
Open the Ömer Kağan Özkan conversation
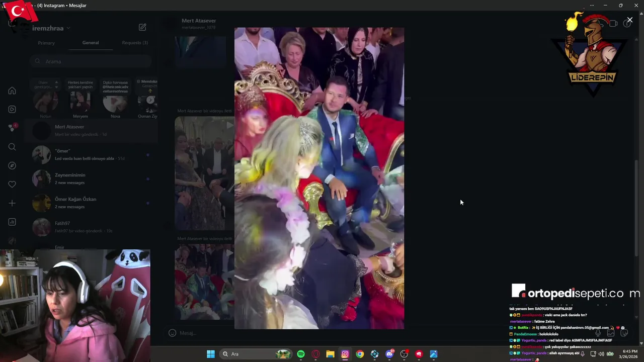click(92, 203)
